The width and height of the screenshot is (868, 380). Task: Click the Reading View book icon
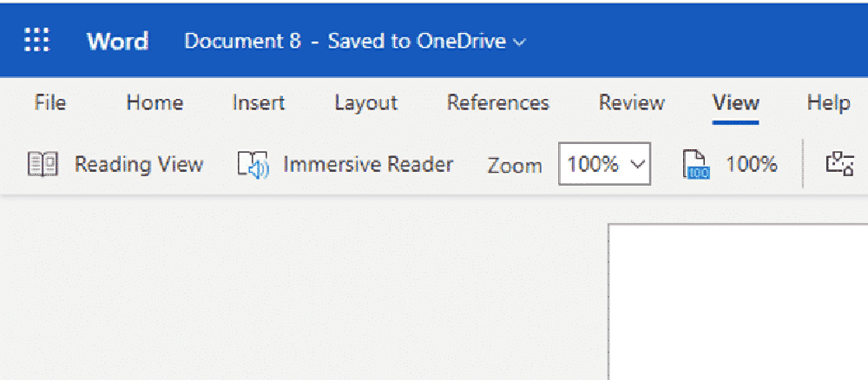tap(43, 164)
